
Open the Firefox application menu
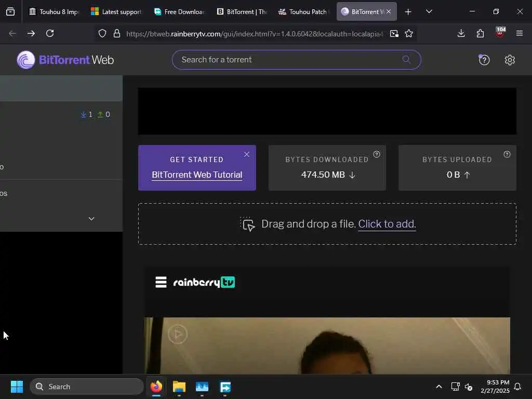(519, 33)
